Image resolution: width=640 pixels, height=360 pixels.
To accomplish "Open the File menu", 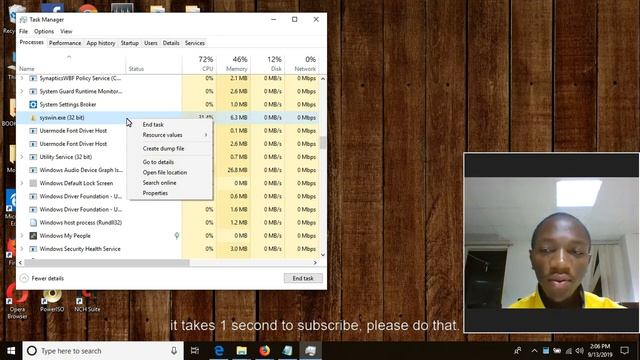I will pyautogui.click(x=24, y=31).
